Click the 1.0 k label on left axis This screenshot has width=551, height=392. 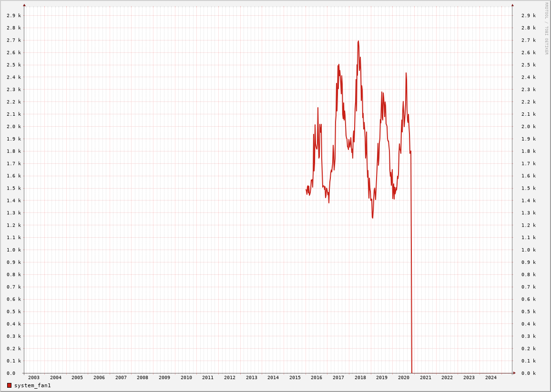[x=14, y=250]
